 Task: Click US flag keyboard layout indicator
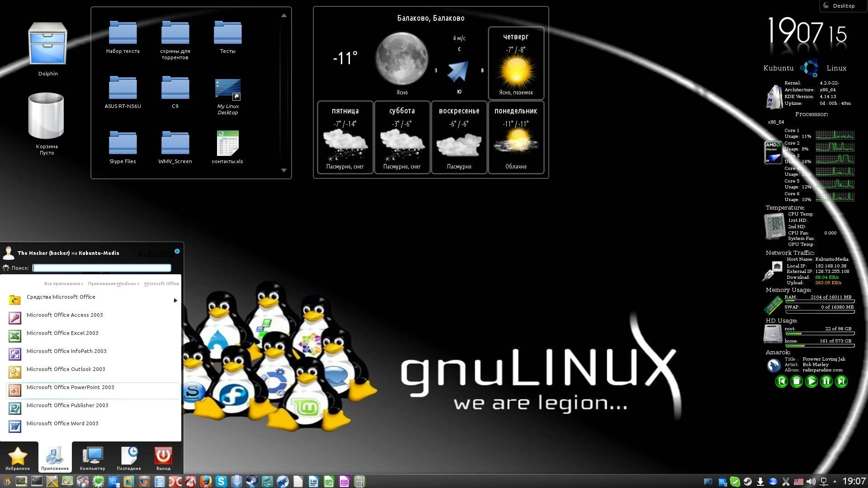(x=798, y=482)
